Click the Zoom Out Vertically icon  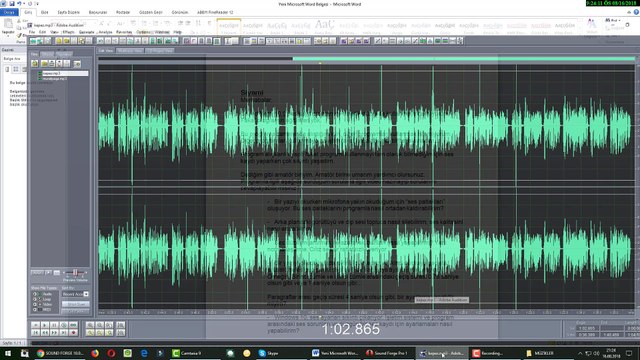(x=120, y=333)
